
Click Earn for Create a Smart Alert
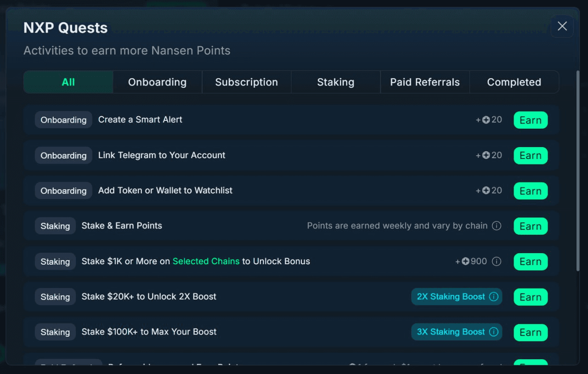tap(531, 120)
